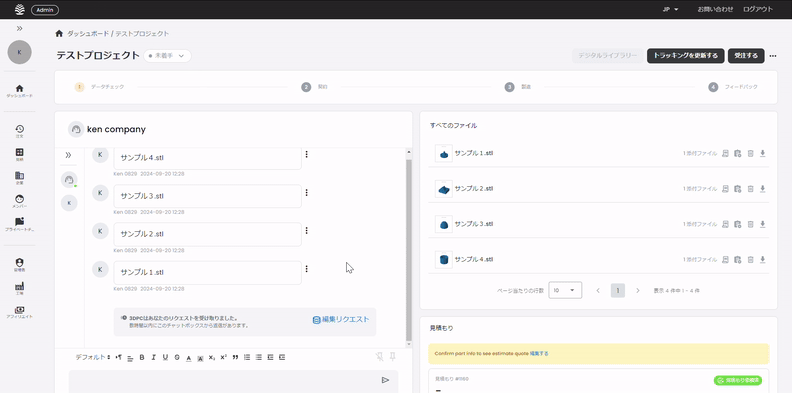
Task: Open the アフィリエイト money icon in sidebar
Action: pyautogui.click(x=19, y=310)
